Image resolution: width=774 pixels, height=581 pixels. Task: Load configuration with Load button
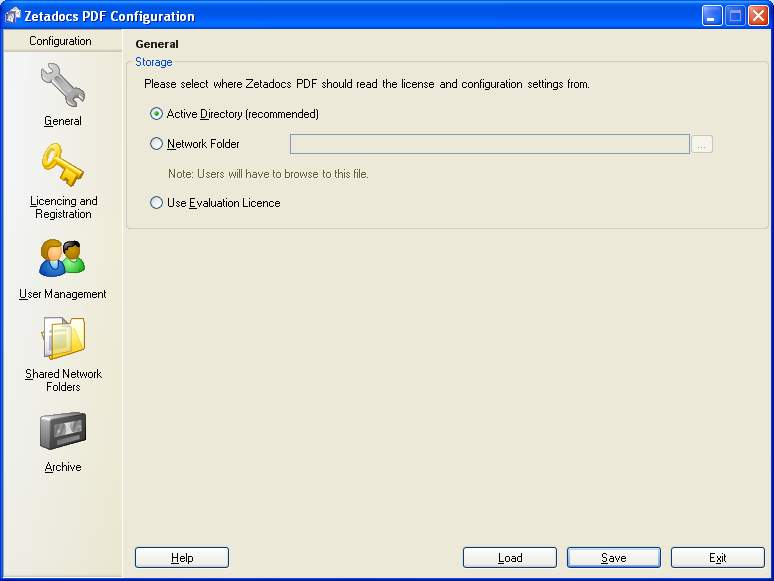[510, 558]
